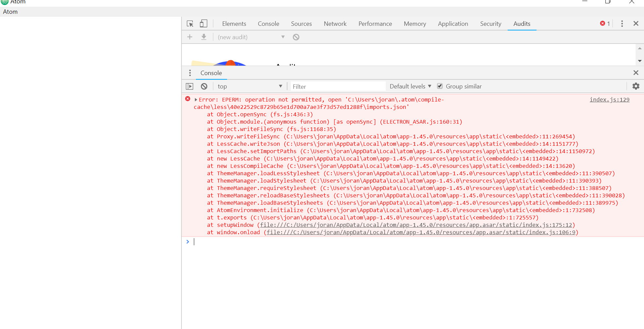
Task: Select the Audits tab
Action: coord(522,24)
